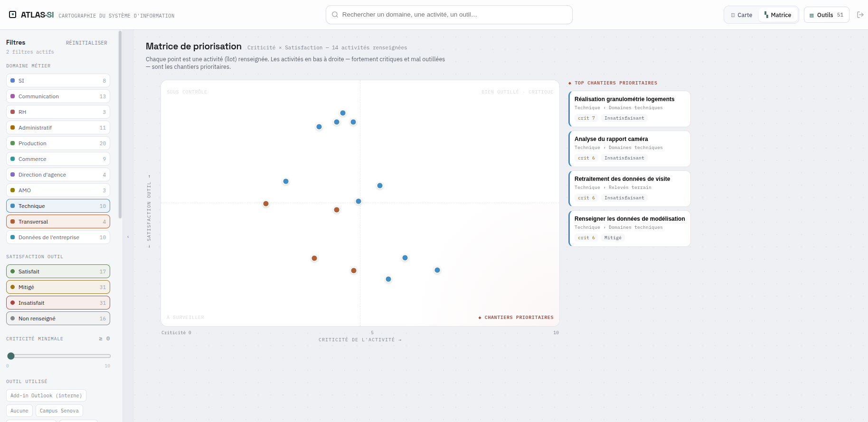Viewport: 868px width, 422px height.
Task: Click the rightmost blue point in the matrix
Action: coord(437,270)
